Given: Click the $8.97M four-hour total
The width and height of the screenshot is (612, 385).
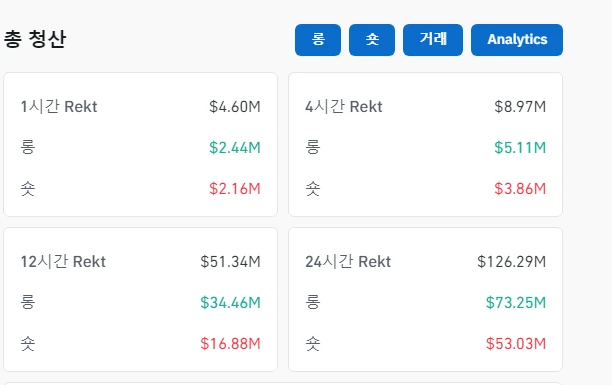Looking at the screenshot, I should coord(520,107).
